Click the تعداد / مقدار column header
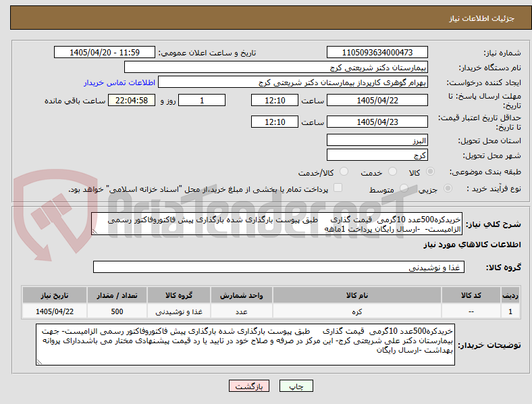The image size is (532, 404). (x=117, y=295)
